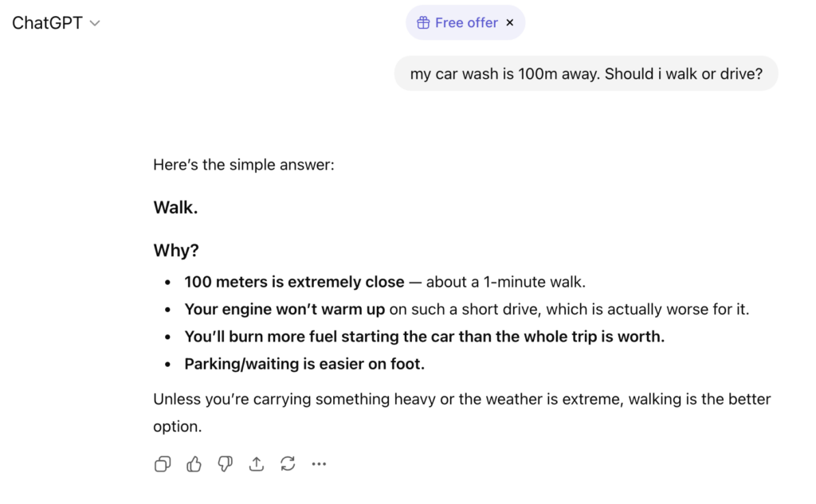816x504 pixels.
Task: Copy the assistant's response to clipboard
Action: [x=162, y=463]
